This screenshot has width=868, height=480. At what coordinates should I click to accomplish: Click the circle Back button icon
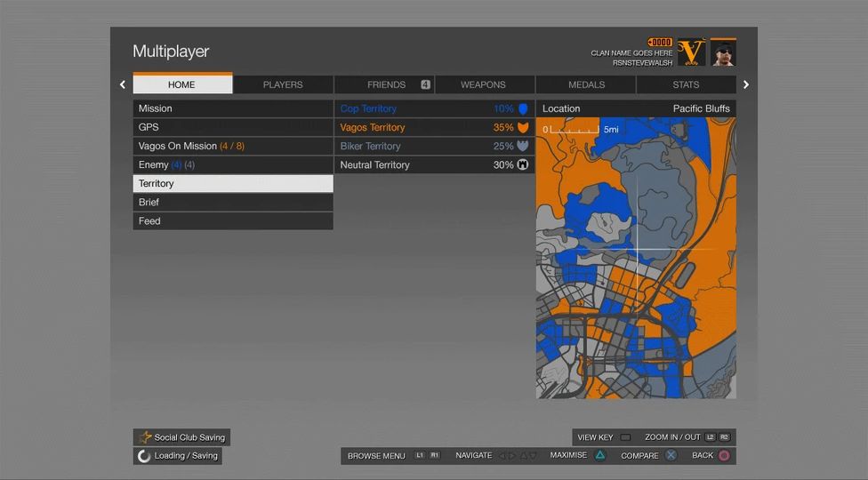click(724, 456)
